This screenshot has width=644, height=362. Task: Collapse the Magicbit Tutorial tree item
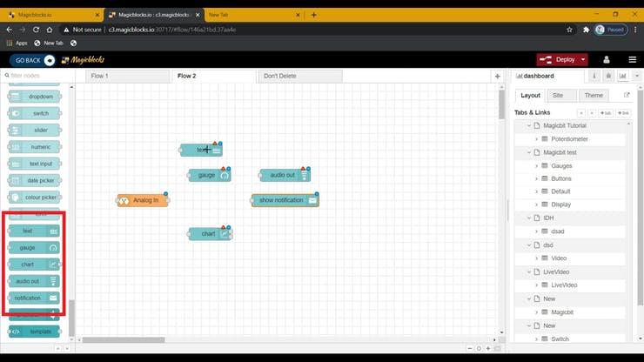pyautogui.click(x=527, y=126)
